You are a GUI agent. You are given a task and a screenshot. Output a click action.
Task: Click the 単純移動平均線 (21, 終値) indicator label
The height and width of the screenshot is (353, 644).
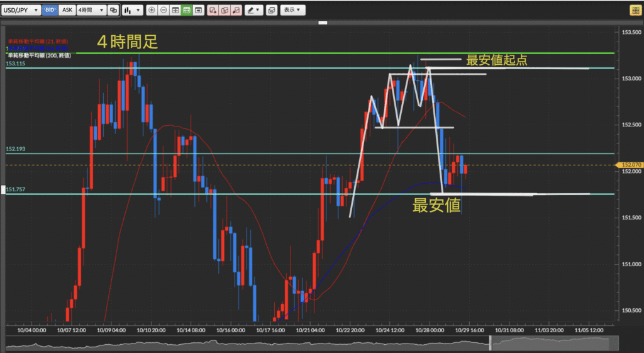coord(36,42)
